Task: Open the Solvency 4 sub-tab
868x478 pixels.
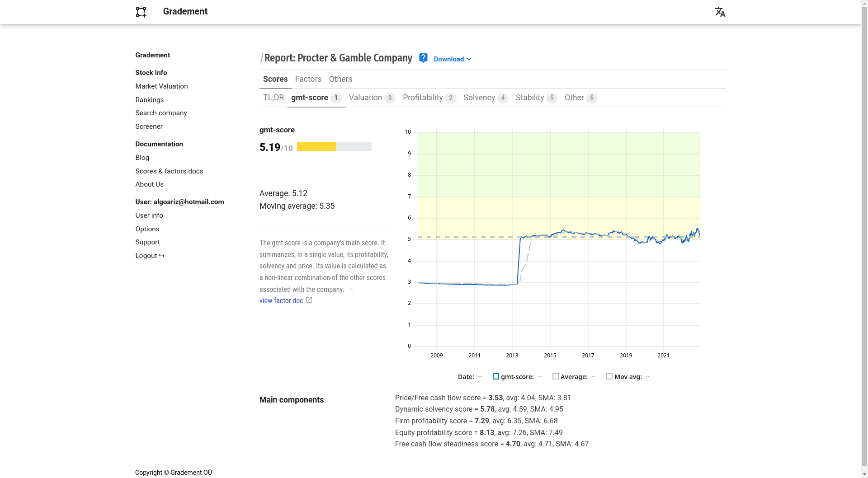Action: click(486, 98)
